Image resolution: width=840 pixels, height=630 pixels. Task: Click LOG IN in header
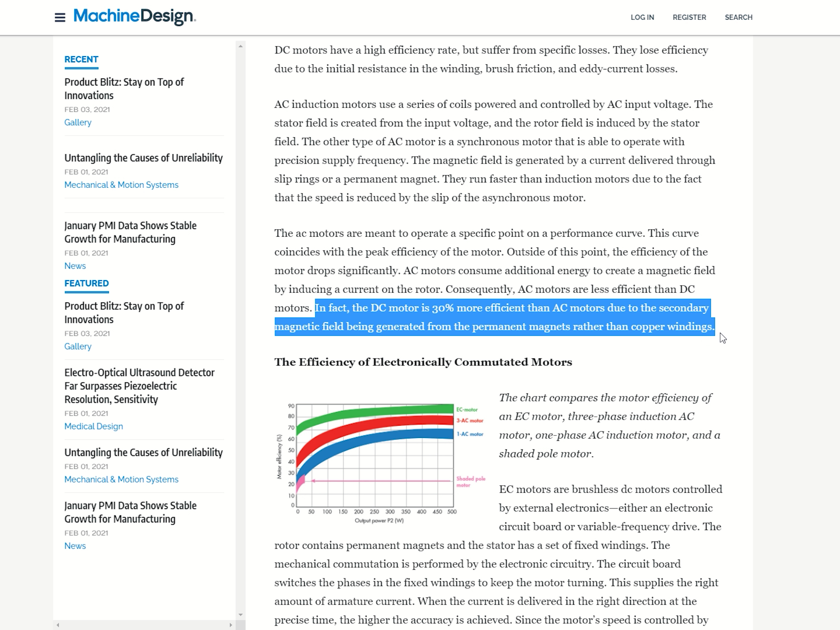pyautogui.click(x=642, y=17)
